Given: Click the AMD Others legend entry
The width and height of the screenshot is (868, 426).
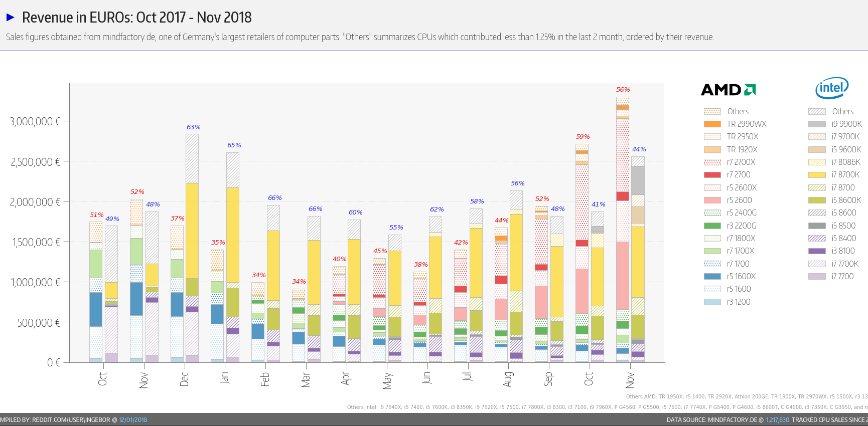Looking at the screenshot, I should click(738, 112).
